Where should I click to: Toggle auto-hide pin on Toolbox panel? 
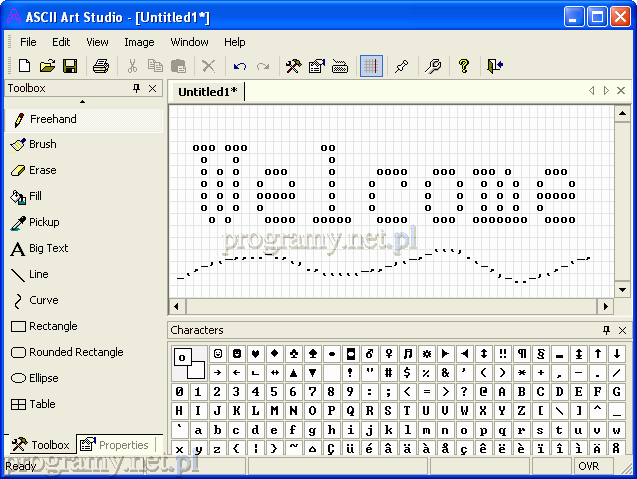(x=137, y=89)
